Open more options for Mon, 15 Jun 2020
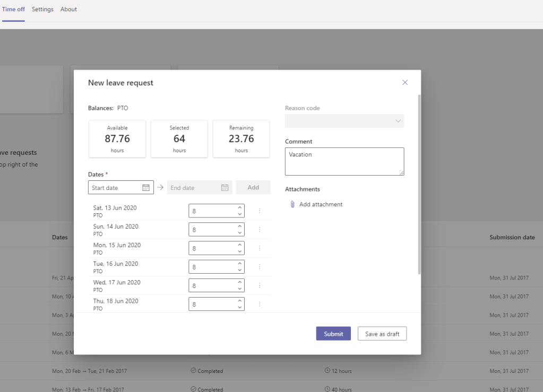This screenshot has width=543, height=392. pos(260,248)
